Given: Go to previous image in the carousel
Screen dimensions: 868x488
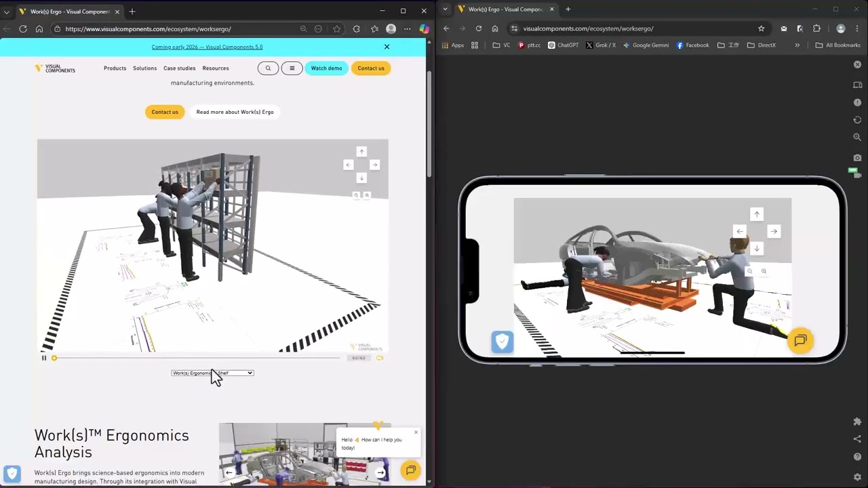Looking at the screenshot, I should pyautogui.click(x=229, y=472).
